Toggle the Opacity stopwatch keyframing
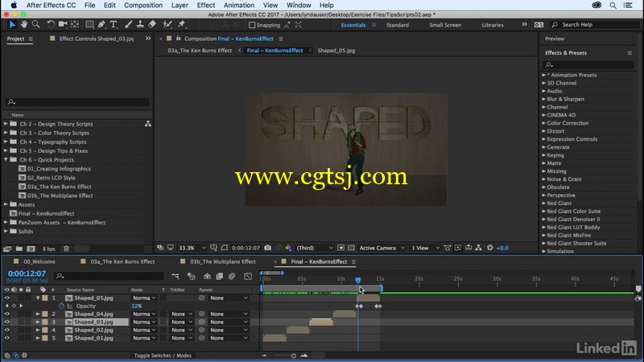 click(x=62, y=306)
